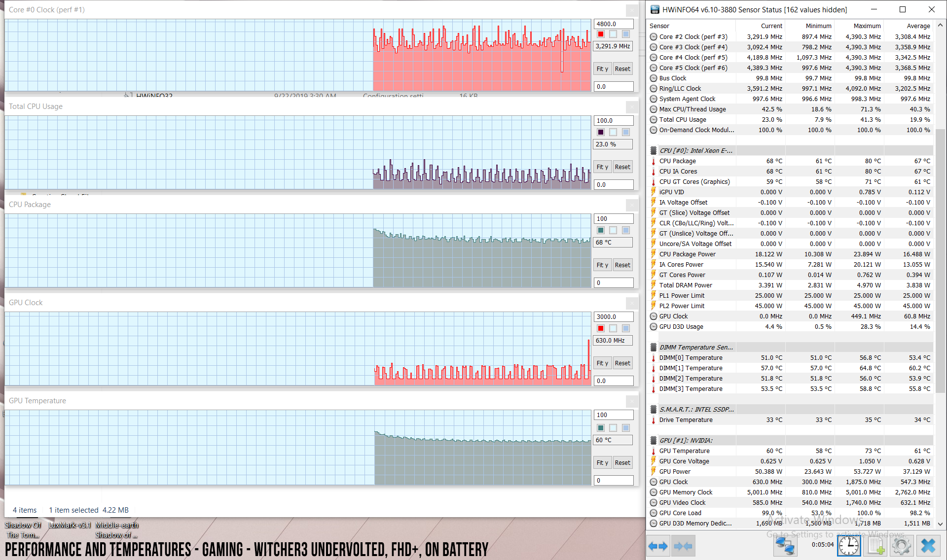Click chip icon of CPU [#0] Intel Xeon header
Screen dimensions: 947x560
click(x=654, y=150)
